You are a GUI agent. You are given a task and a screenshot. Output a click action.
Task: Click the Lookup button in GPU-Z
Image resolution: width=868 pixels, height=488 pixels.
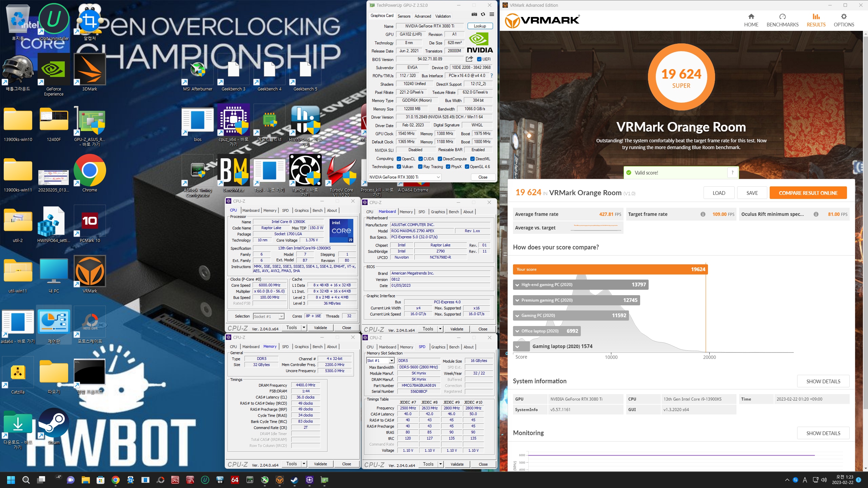[x=480, y=26]
